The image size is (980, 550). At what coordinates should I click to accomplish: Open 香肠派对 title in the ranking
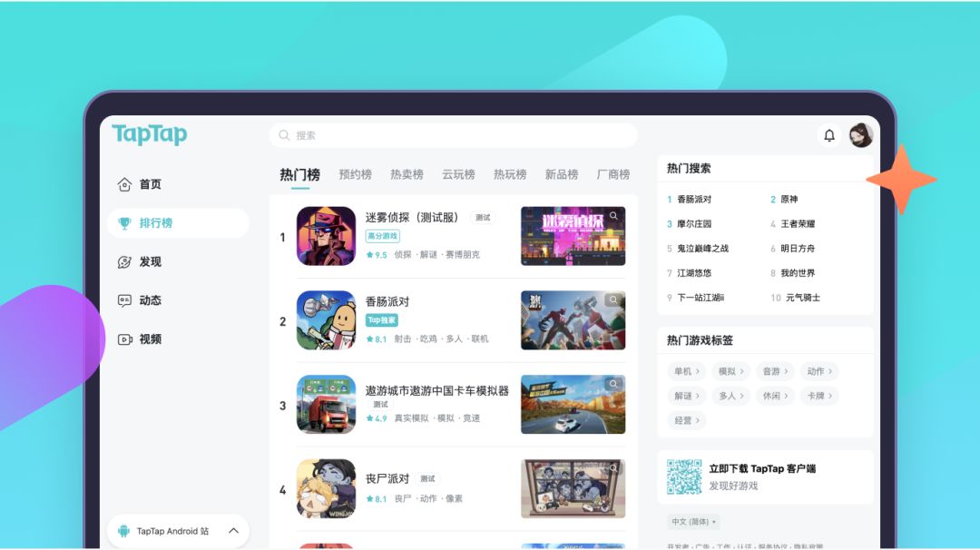(x=387, y=301)
